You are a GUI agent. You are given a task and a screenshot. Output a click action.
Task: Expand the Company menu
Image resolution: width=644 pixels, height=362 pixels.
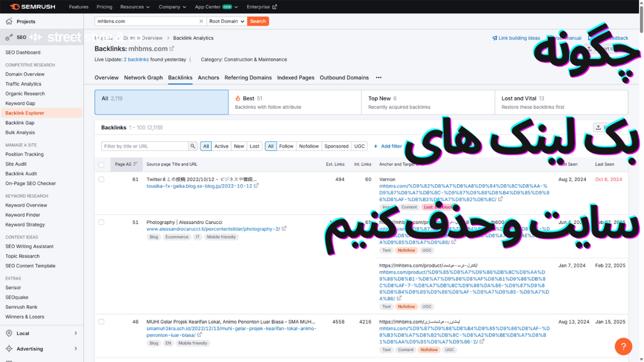click(x=172, y=7)
